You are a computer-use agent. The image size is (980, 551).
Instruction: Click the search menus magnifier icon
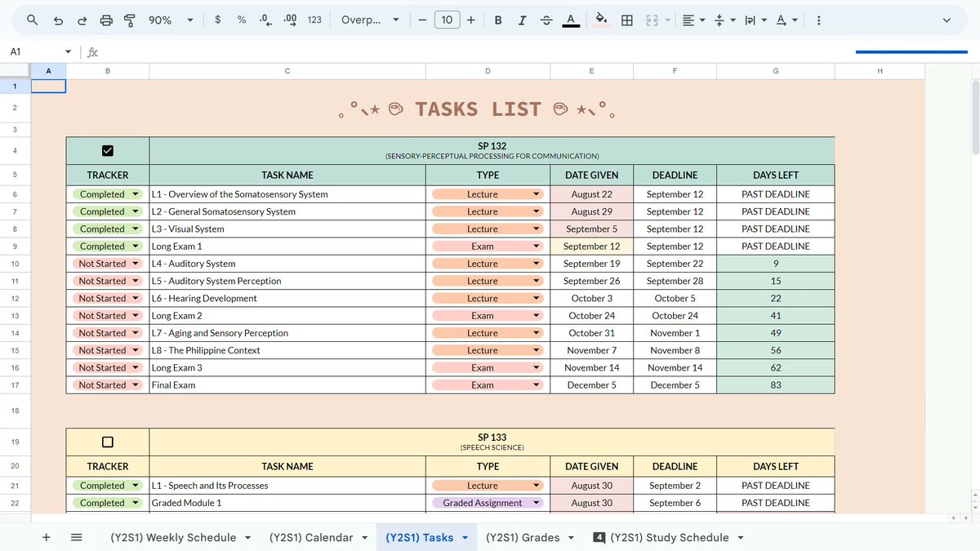[33, 20]
